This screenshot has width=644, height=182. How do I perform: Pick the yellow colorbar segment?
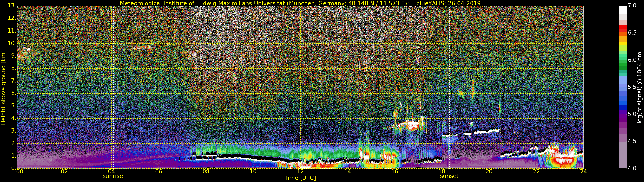tap(623, 44)
